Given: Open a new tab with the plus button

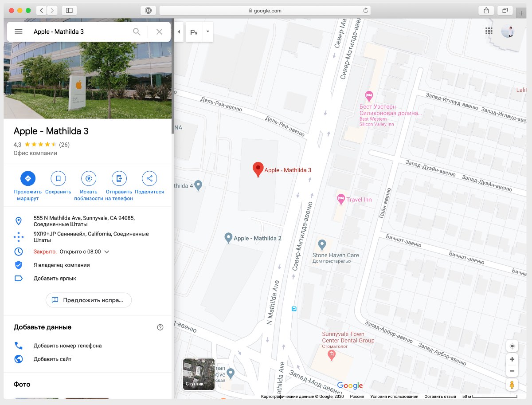Looking at the screenshot, I should click(521, 13).
